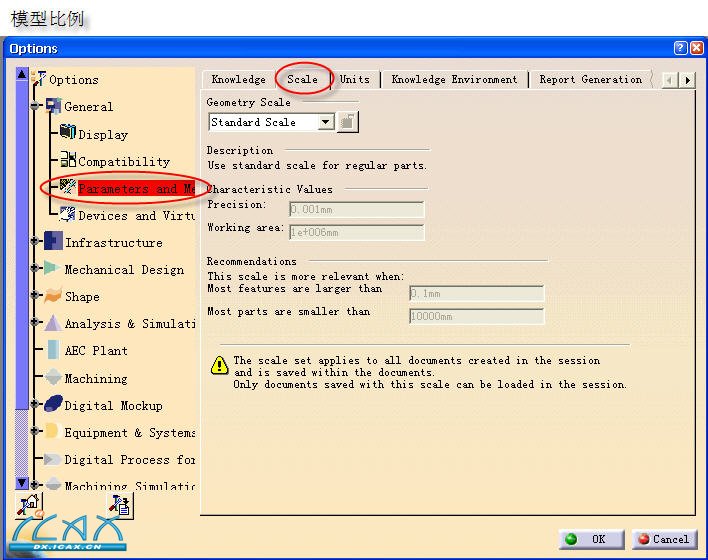Click the Compatibility icon in tree

68,159
